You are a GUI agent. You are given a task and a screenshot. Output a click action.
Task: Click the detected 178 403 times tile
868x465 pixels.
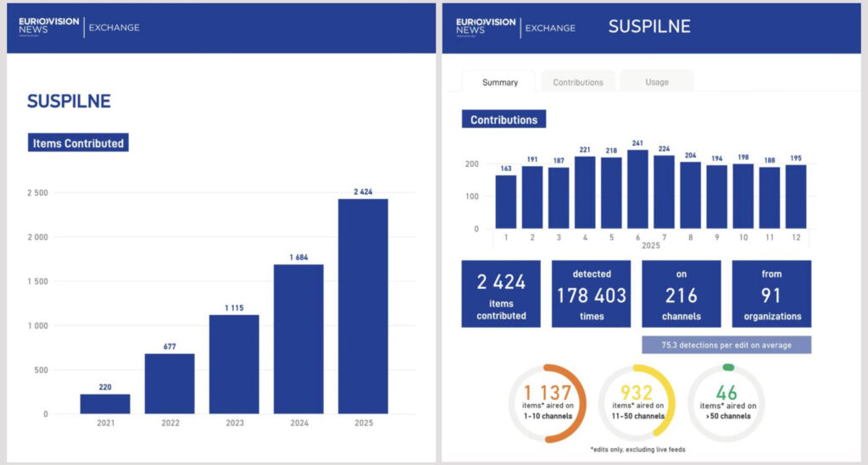[x=591, y=294]
